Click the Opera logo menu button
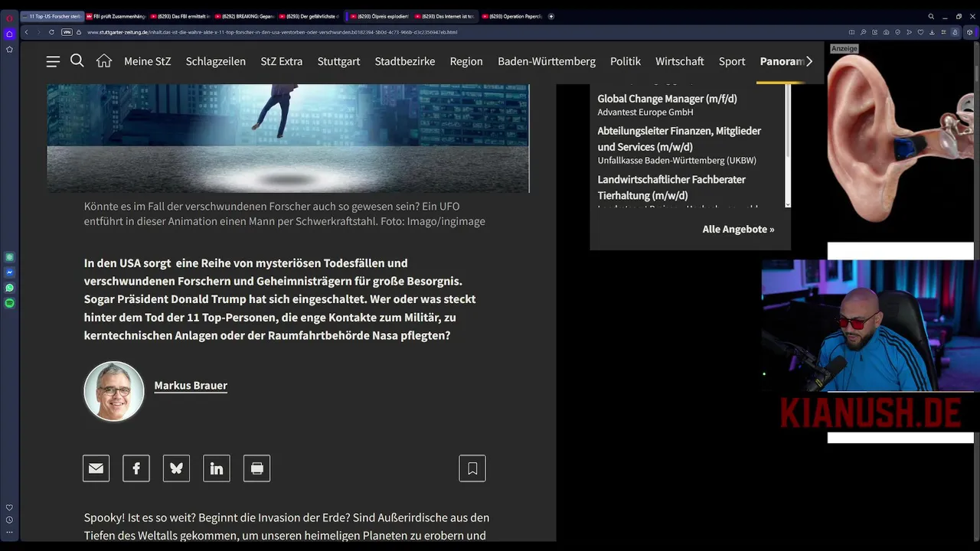This screenshot has height=551, width=980. (x=9, y=18)
